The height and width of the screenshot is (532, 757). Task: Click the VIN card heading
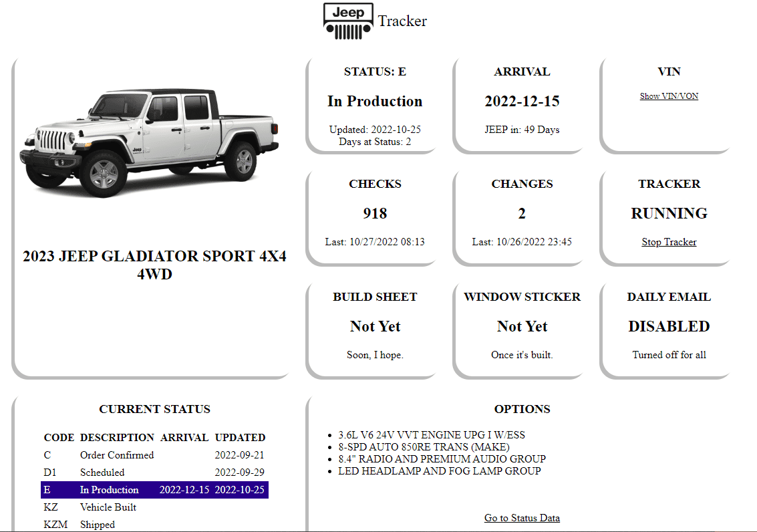tap(669, 72)
